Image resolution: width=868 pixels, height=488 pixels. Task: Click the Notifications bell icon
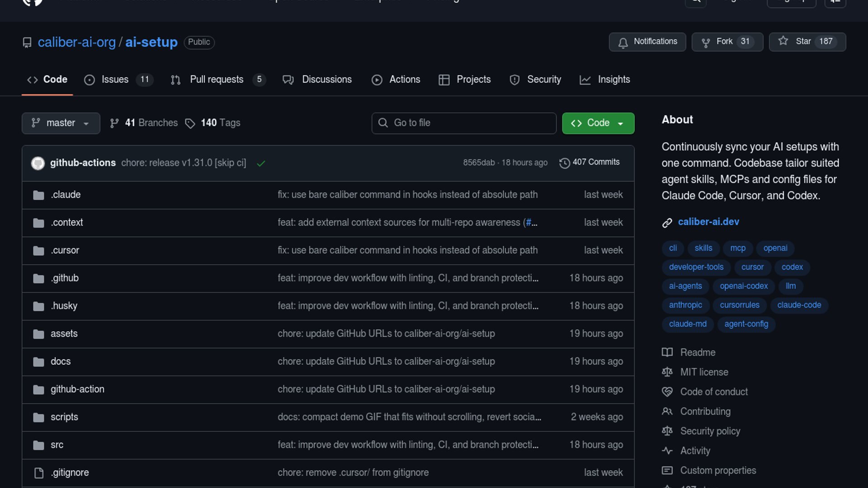[623, 42]
